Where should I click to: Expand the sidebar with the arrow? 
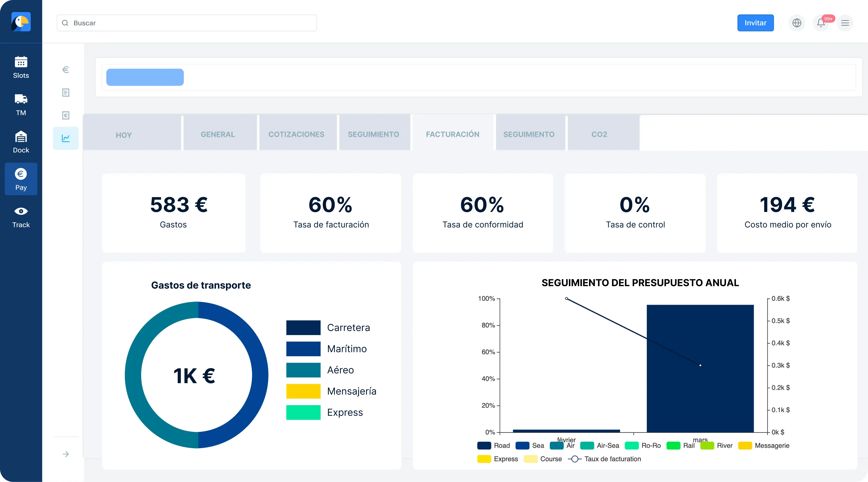point(66,454)
